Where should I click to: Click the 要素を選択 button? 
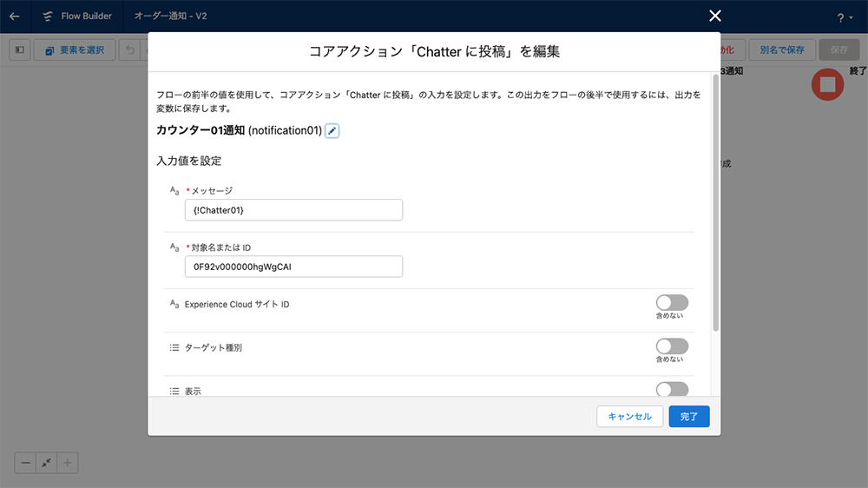click(x=75, y=49)
